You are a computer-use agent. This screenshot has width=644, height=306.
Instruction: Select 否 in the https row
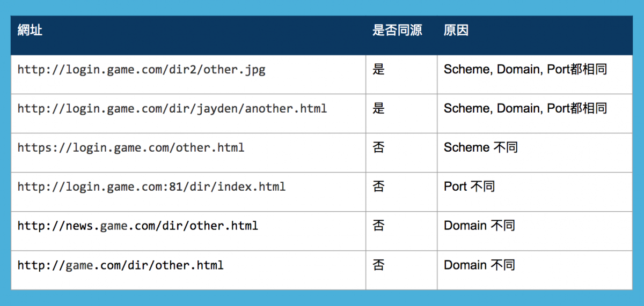click(x=379, y=148)
